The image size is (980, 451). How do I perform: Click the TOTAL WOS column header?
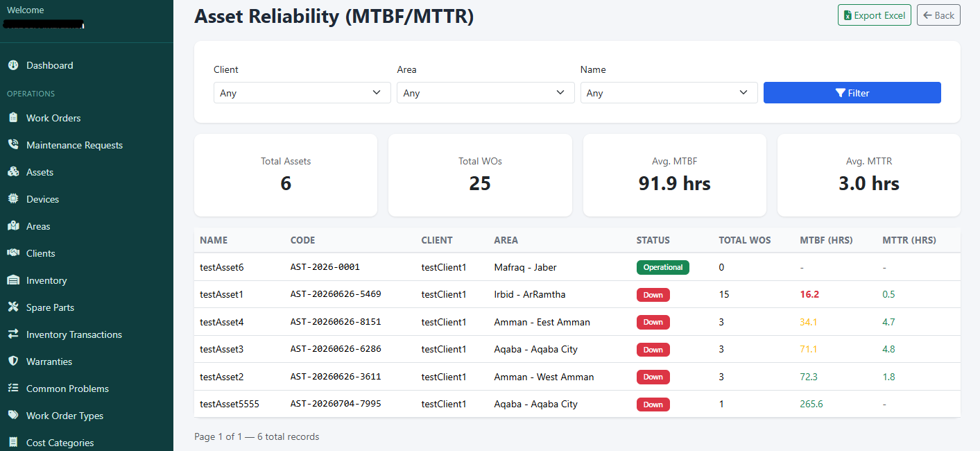click(x=745, y=240)
